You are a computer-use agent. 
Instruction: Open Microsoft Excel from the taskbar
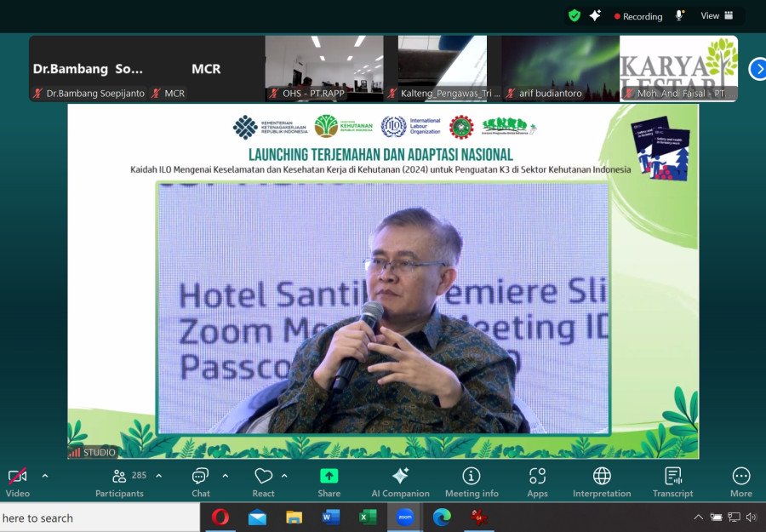click(x=368, y=517)
